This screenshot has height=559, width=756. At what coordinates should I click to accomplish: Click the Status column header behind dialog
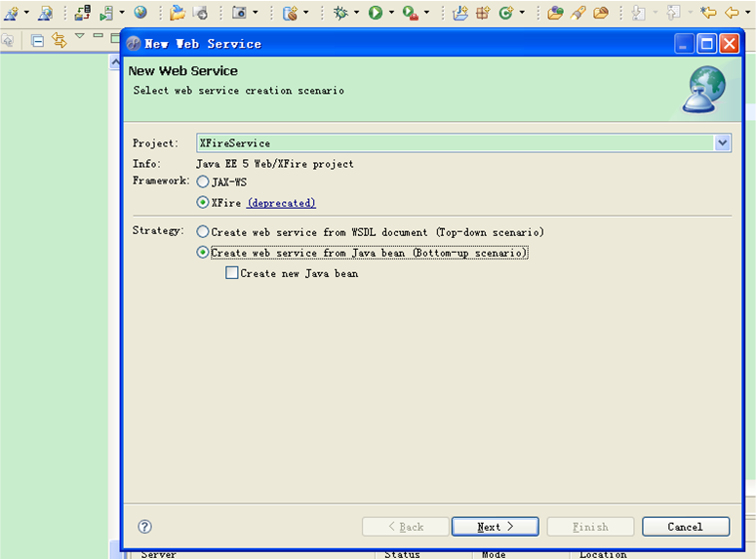click(x=402, y=555)
